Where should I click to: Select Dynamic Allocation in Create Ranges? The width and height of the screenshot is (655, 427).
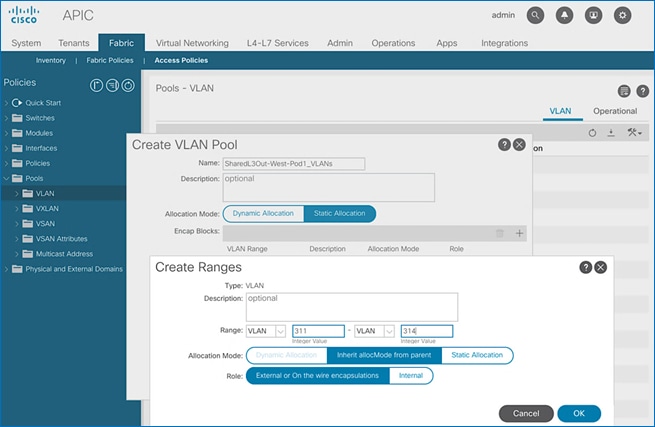coord(287,355)
